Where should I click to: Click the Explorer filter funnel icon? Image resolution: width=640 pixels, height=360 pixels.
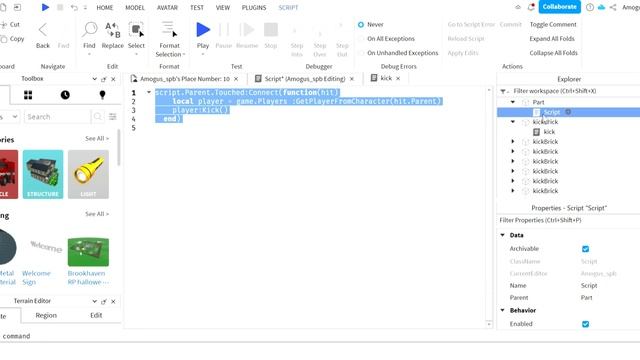point(504,91)
